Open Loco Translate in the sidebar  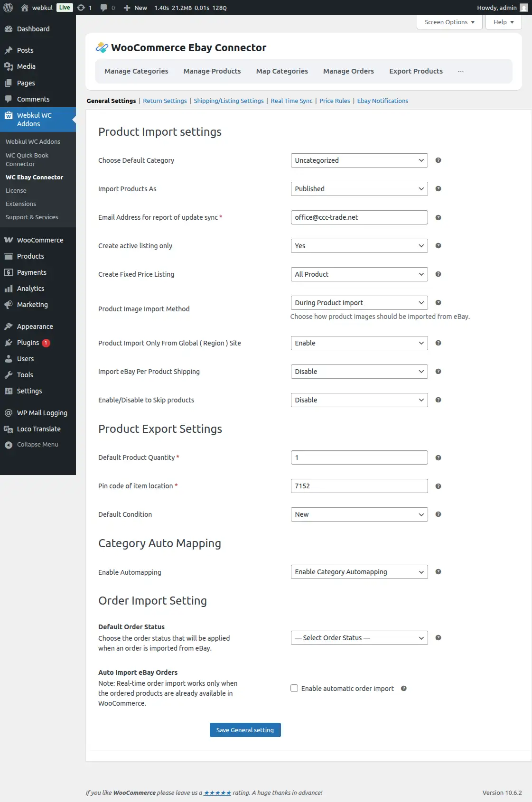tap(38, 429)
